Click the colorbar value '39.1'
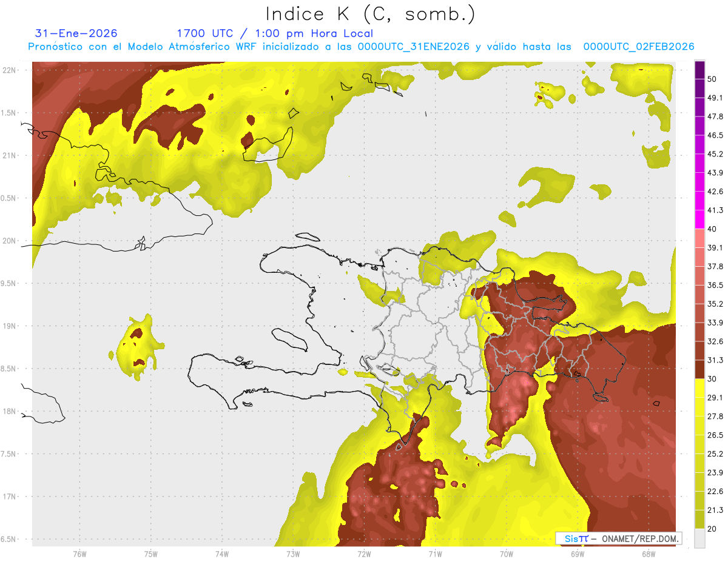 click(x=715, y=247)
